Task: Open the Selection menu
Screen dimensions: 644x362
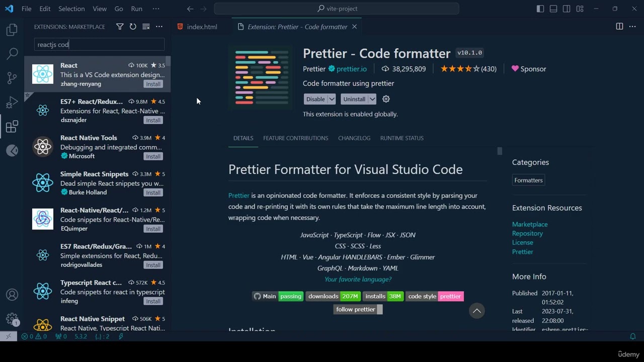Action: click(x=71, y=9)
